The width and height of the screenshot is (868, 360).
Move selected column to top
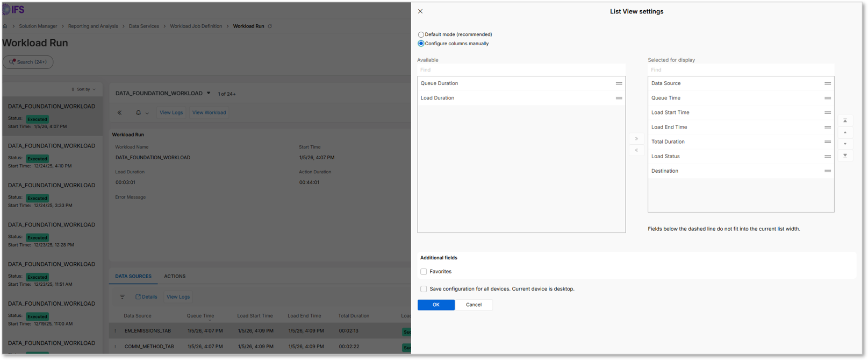pyautogui.click(x=845, y=121)
